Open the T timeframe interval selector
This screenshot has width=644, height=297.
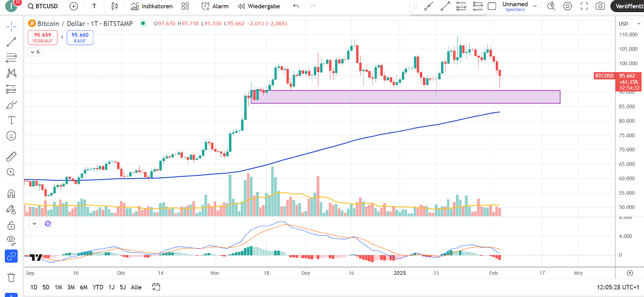click(x=94, y=6)
